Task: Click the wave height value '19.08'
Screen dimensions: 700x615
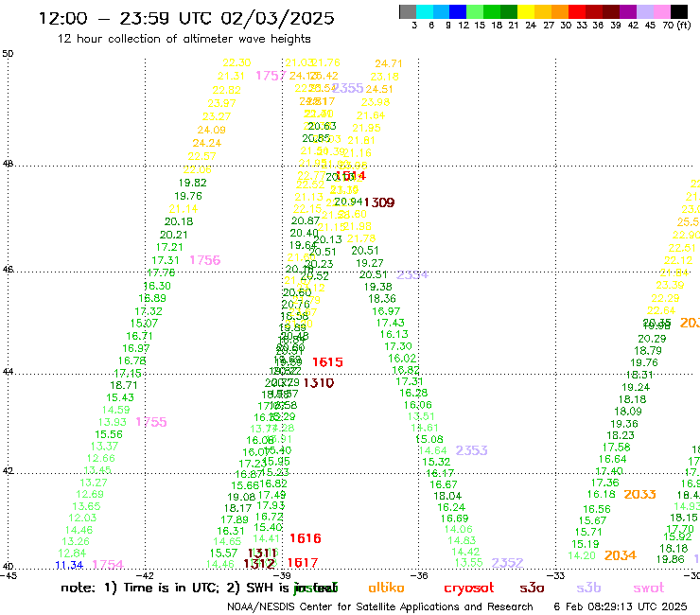Action: pyautogui.click(x=241, y=497)
